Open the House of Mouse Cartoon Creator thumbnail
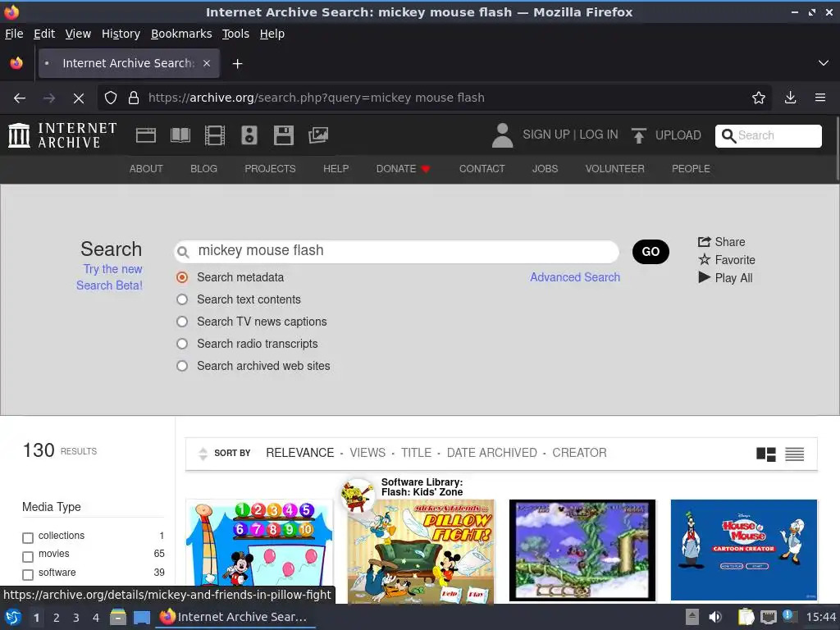Screen dimensions: 840x630 [743, 550]
